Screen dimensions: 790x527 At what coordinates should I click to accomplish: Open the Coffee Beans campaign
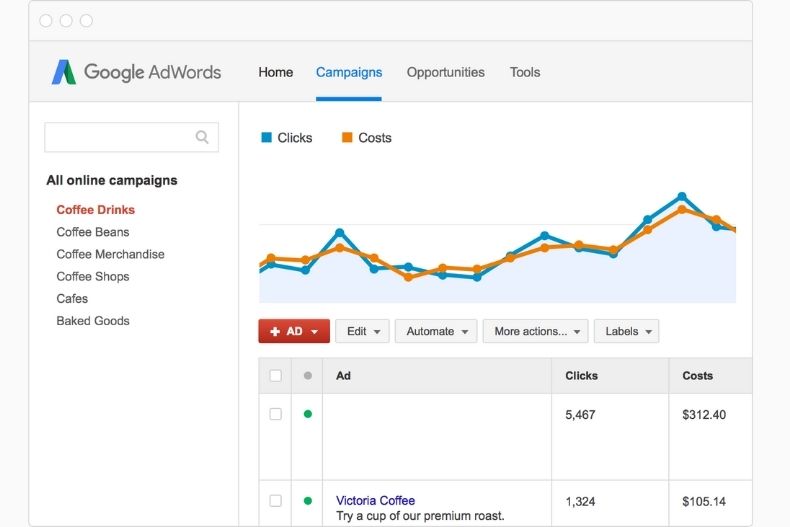click(x=93, y=232)
